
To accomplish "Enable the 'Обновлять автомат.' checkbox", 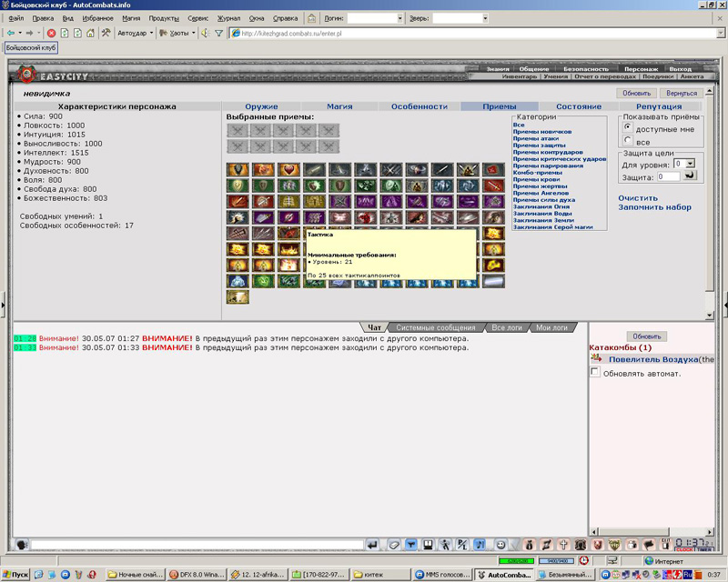I will (x=595, y=372).
